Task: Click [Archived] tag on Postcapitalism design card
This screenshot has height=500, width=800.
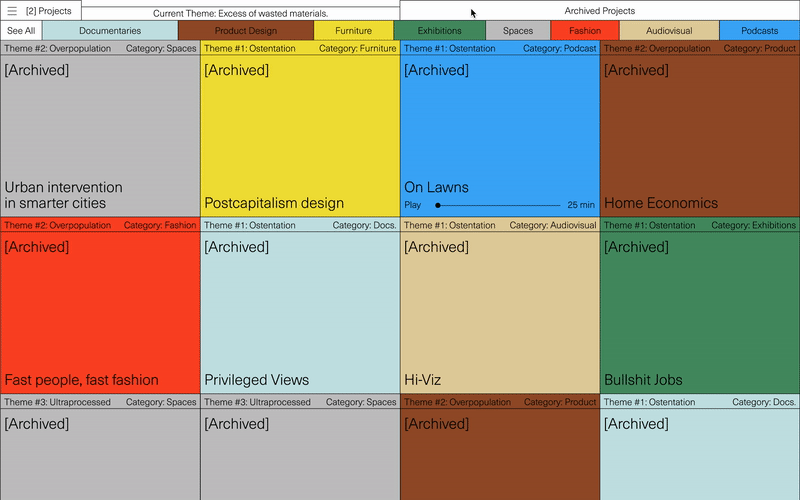Action: pos(236,70)
